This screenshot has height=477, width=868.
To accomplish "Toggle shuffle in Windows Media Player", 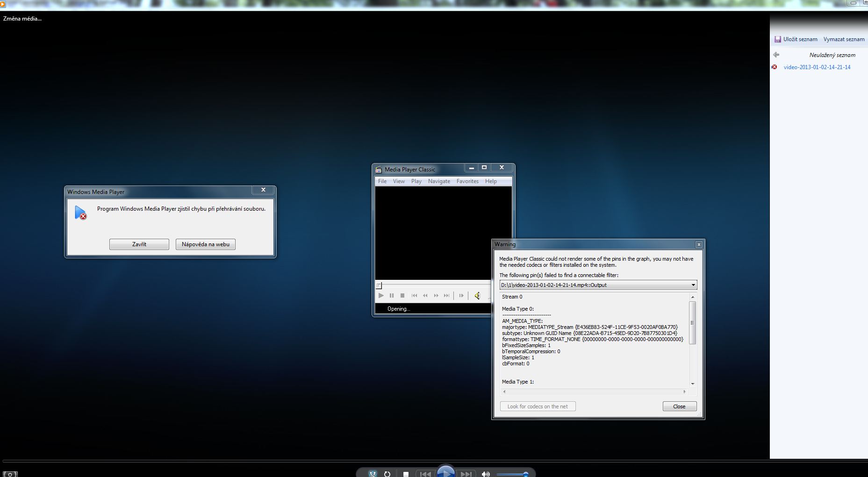I will tap(373, 474).
